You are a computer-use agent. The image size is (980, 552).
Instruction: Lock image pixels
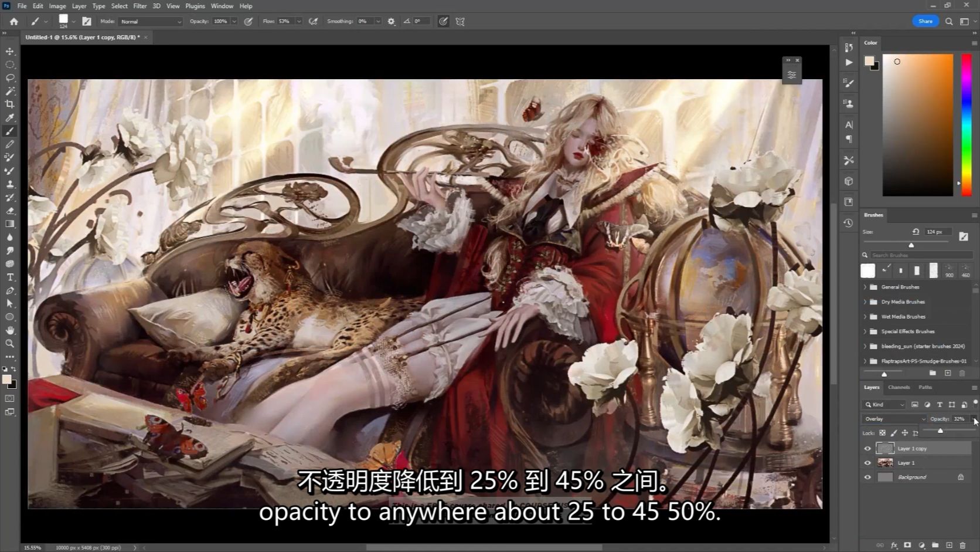pyautogui.click(x=894, y=433)
